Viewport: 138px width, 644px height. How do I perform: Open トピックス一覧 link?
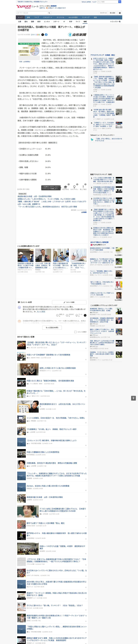[x=115, y=21]
